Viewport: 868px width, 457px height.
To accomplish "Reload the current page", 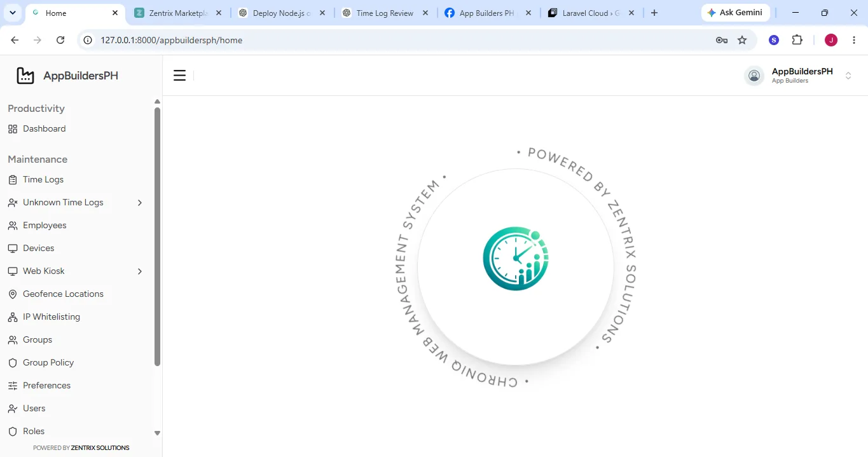I will tap(60, 40).
